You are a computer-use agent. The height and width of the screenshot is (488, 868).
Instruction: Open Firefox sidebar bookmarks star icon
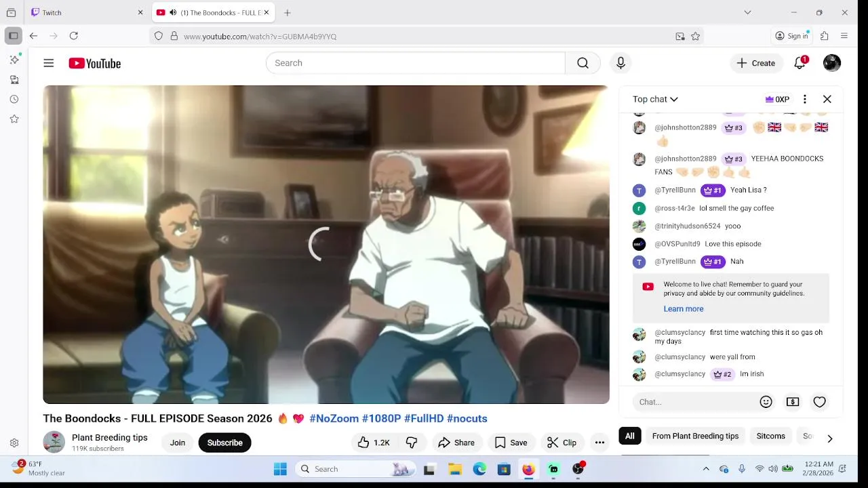[14, 119]
